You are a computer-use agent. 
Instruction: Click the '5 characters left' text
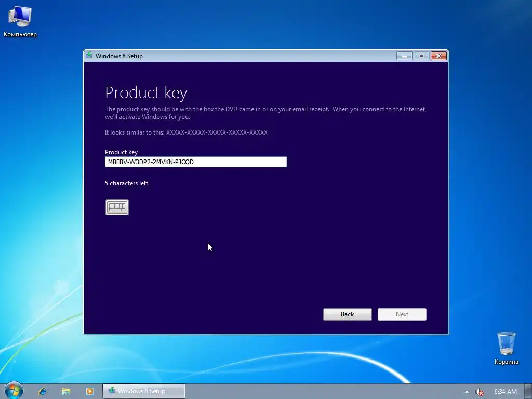pyautogui.click(x=126, y=183)
